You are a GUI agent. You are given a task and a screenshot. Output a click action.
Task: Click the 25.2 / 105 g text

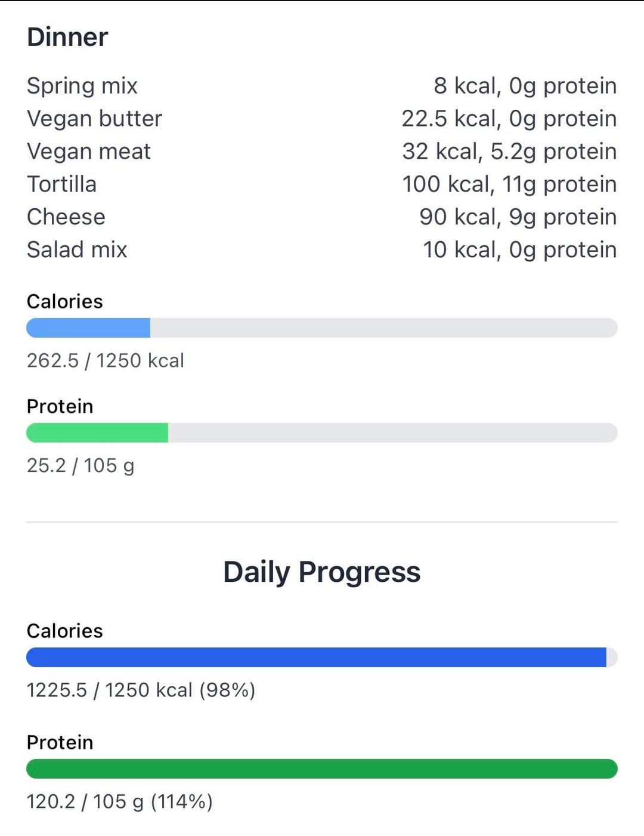pos(80,465)
